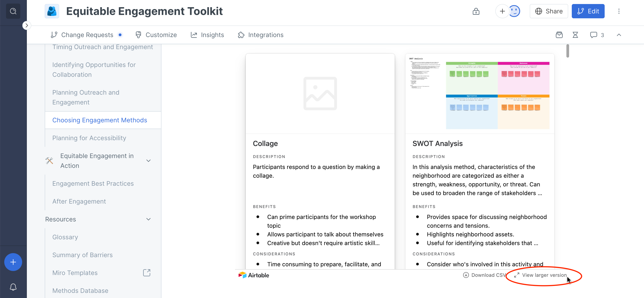Expand the sidebar with arrow toggle

[27, 25]
